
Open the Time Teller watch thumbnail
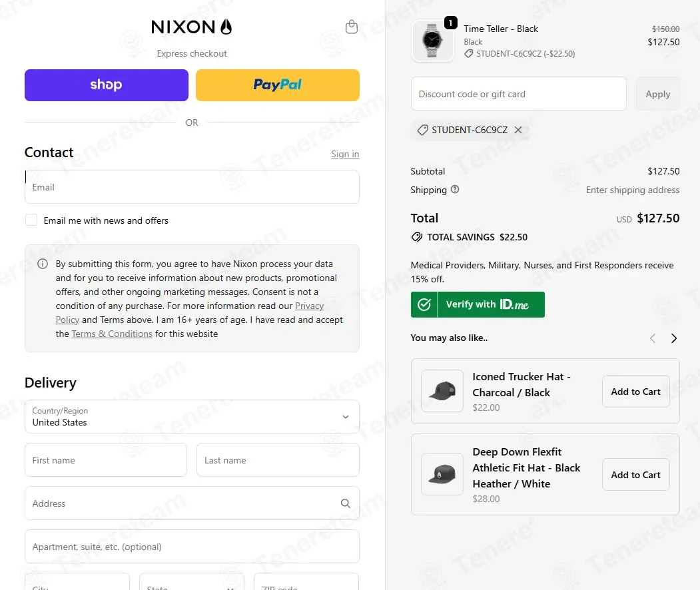point(432,41)
